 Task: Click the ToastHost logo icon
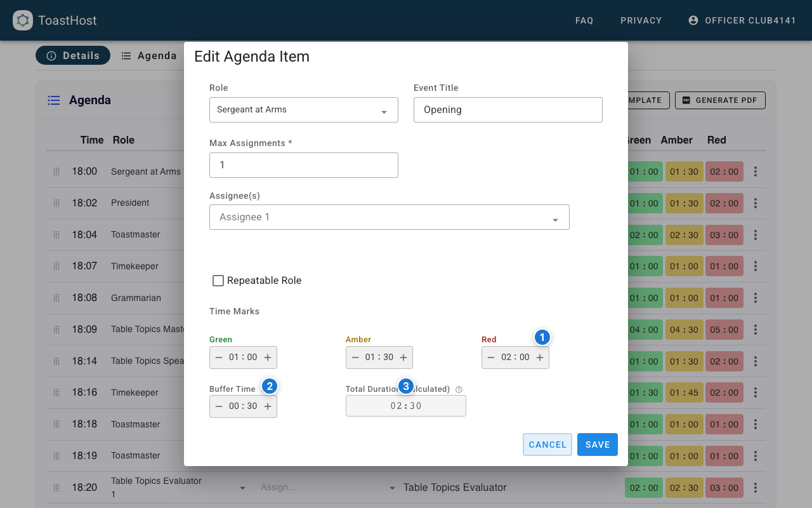coord(23,20)
